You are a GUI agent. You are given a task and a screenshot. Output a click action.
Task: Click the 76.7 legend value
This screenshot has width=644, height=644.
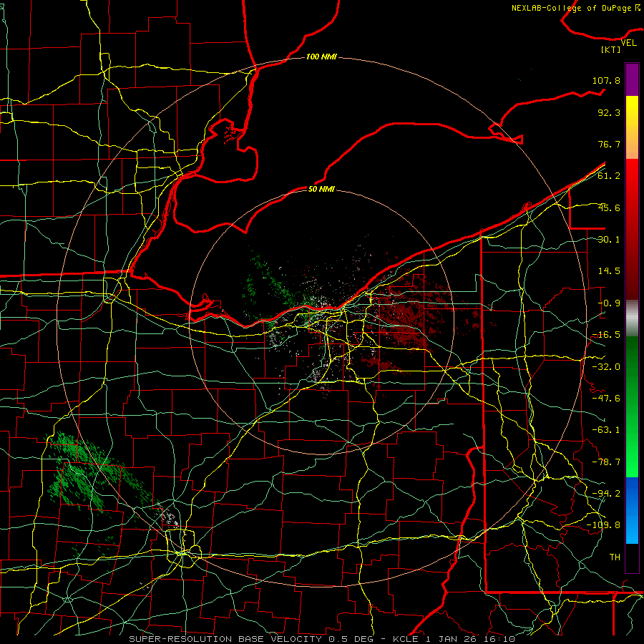(609, 144)
